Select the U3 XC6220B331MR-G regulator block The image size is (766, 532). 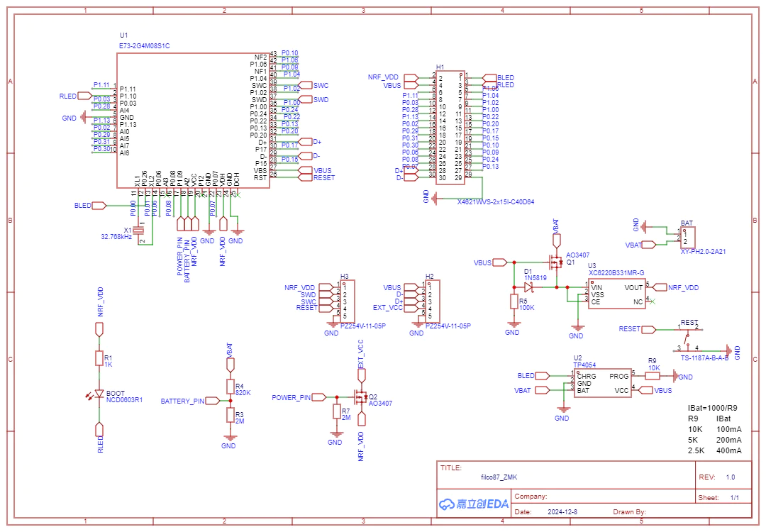[616, 294]
